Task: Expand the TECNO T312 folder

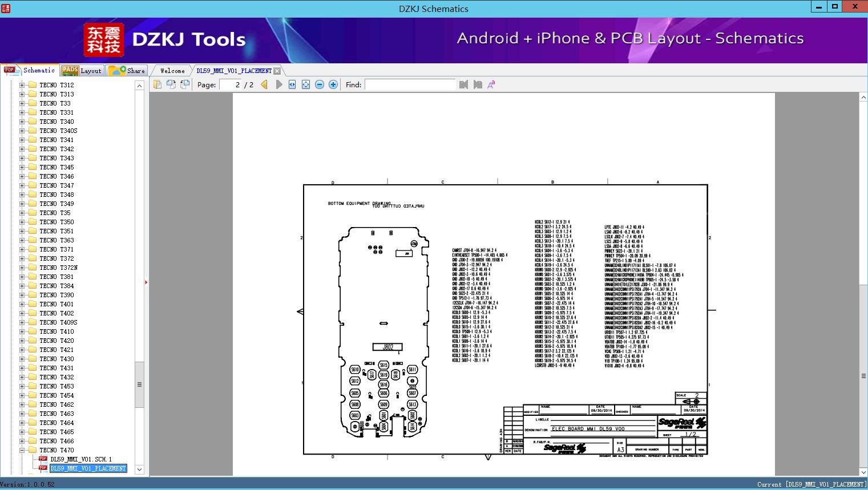Action: pyautogui.click(x=22, y=85)
